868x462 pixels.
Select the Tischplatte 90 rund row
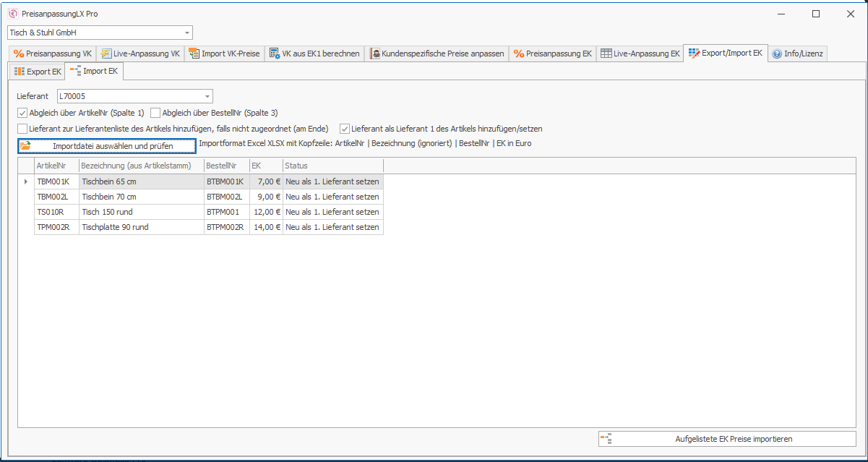pyautogui.click(x=116, y=227)
